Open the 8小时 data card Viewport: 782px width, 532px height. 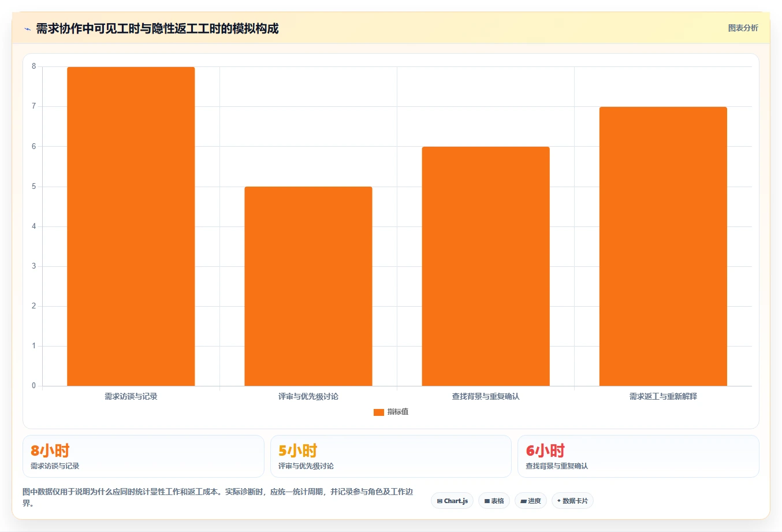(143, 456)
